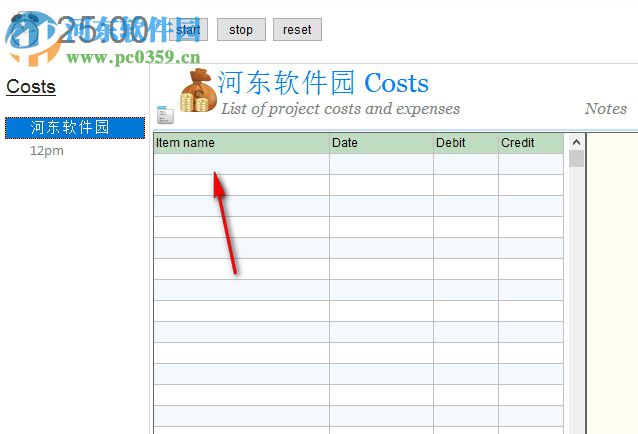Click first empty Credit cell
638x434 pixels.
(x=531, y=164)
